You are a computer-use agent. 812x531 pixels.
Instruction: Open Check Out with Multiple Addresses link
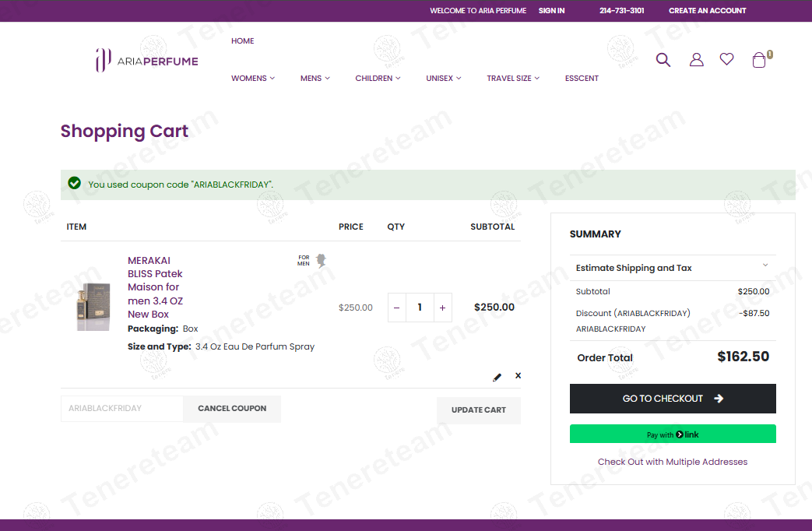coord(672,462)
